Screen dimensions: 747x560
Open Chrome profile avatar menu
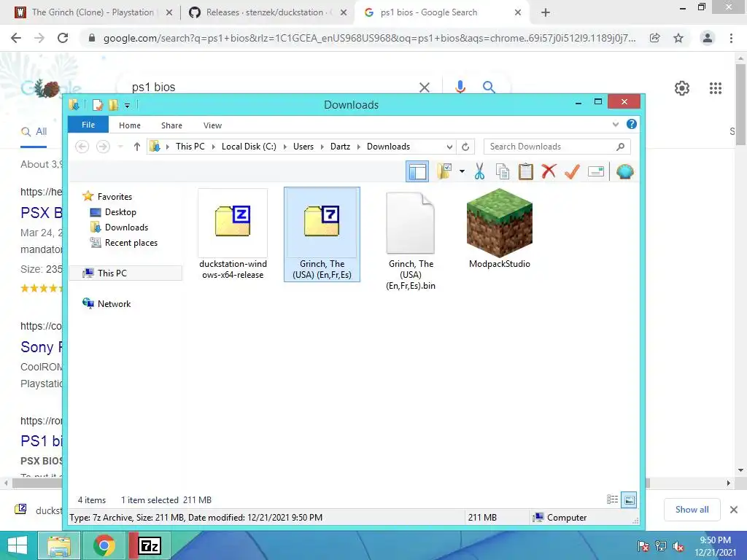click(708, 38)
